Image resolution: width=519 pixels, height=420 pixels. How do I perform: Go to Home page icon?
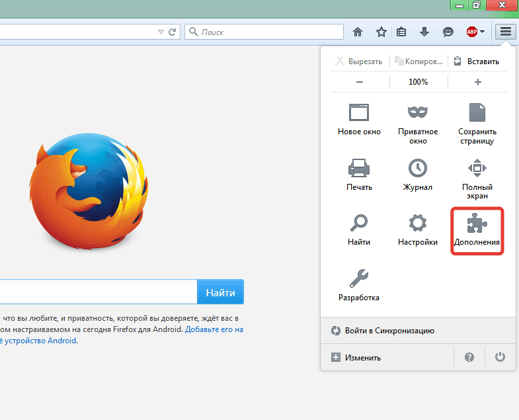click(x=358, y=32)
